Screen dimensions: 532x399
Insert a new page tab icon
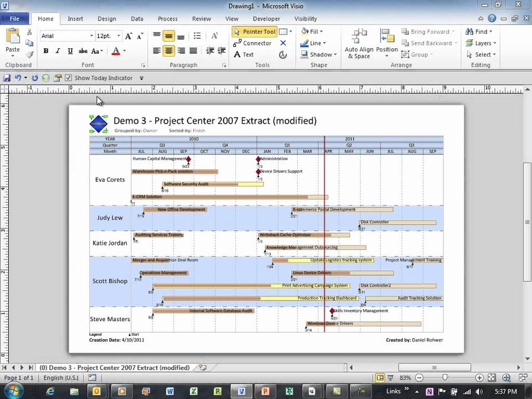tap(203, 367)
